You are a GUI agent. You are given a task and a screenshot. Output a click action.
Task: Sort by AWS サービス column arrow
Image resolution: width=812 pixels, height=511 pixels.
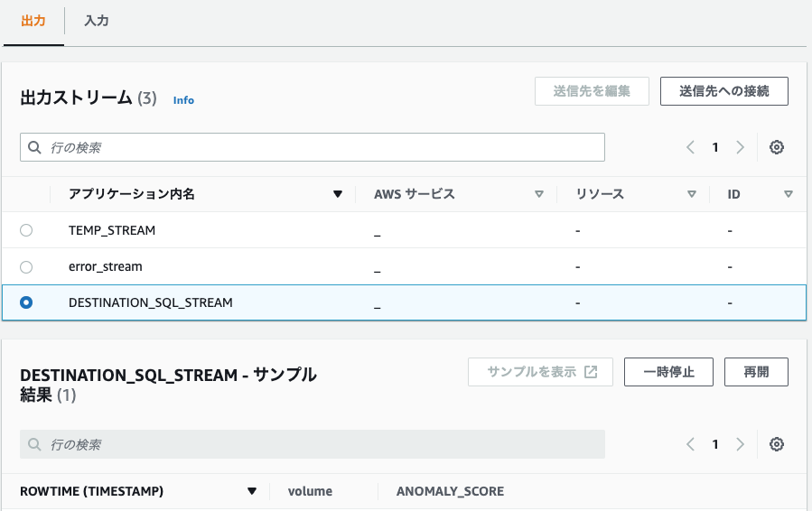click(539, 194)
